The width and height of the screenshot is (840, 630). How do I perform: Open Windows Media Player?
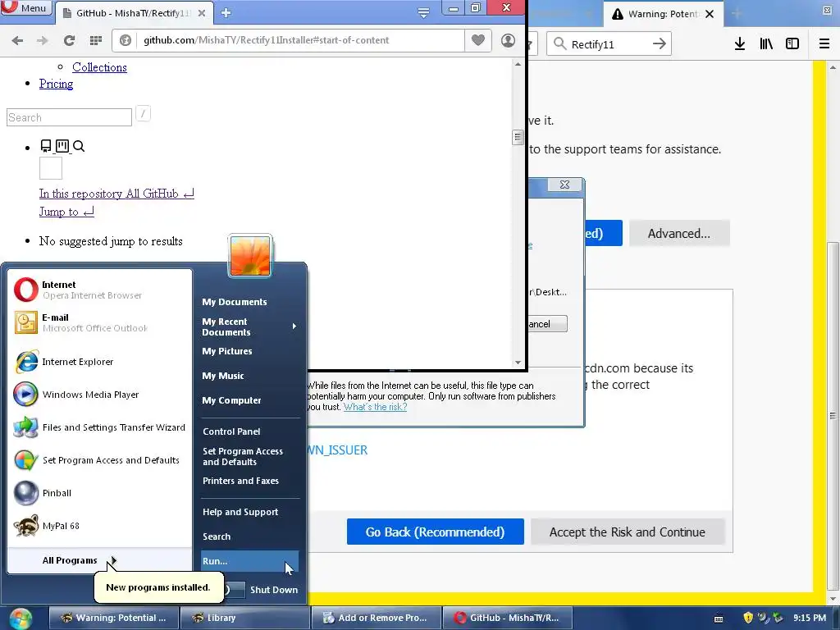pos(99,395)
